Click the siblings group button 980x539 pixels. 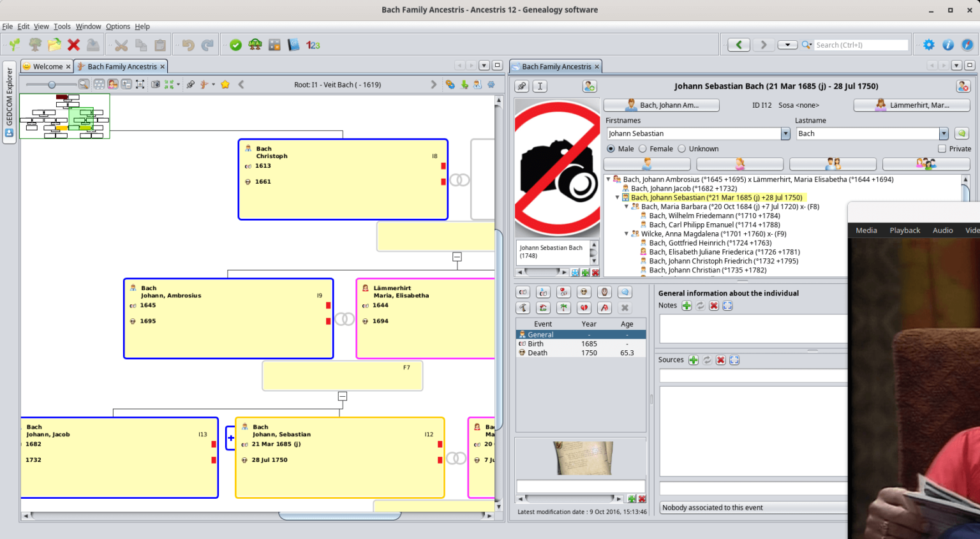click(x=926, y=164)
